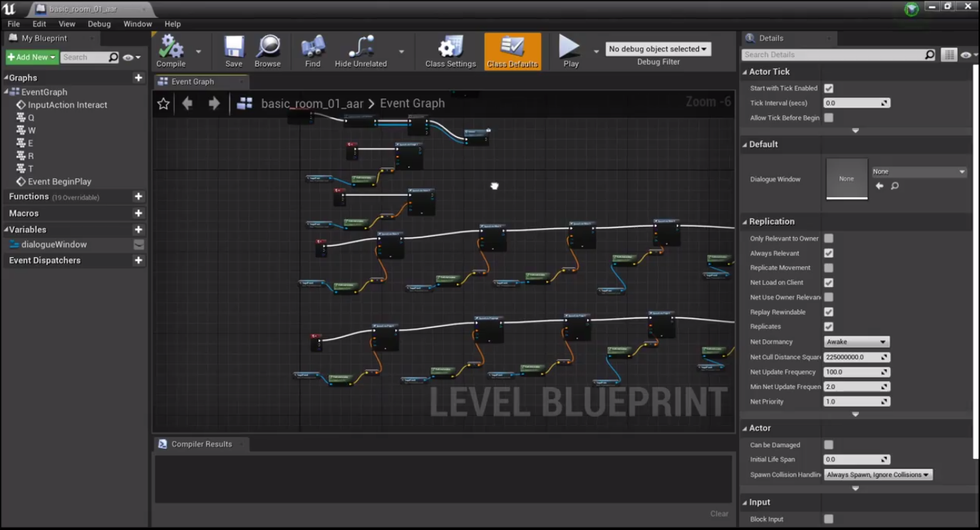
Task: Collapse the EventGraph tree
Action: coord(6,92)
